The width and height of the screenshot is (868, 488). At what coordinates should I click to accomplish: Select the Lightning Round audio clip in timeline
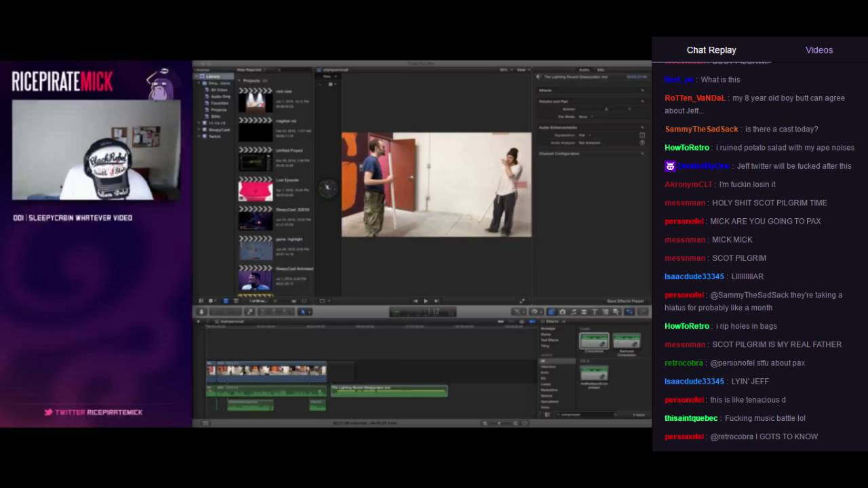coord(389,390)
